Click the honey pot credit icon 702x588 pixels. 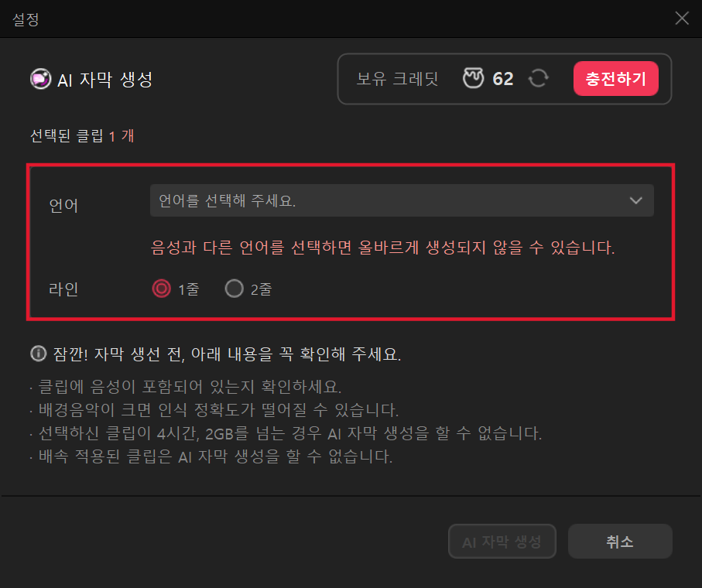[x=473, y=78]
